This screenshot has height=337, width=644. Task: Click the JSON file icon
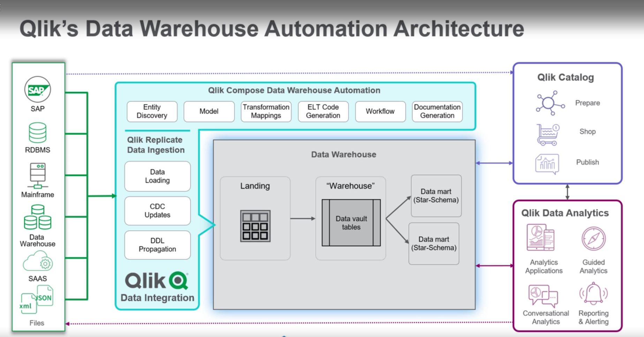pos(44,295)
